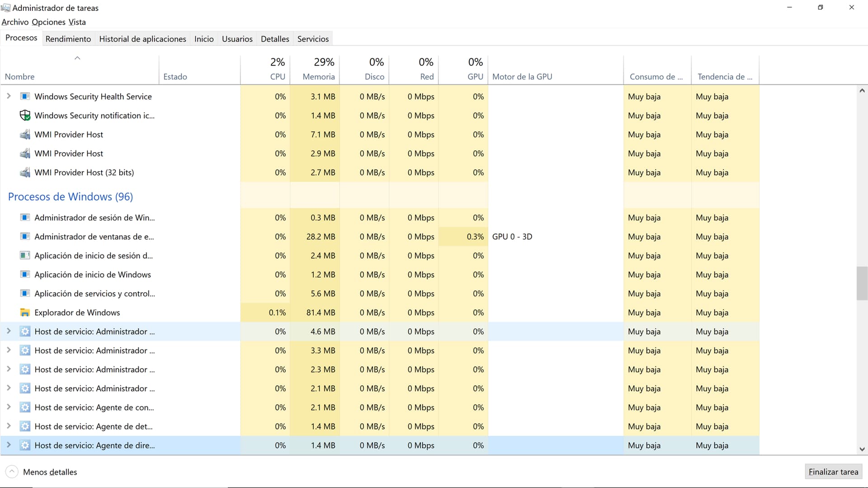Select Aplicación de inicio de Windows row
Screen dimensions: 868x488
[x=380, y=274]
